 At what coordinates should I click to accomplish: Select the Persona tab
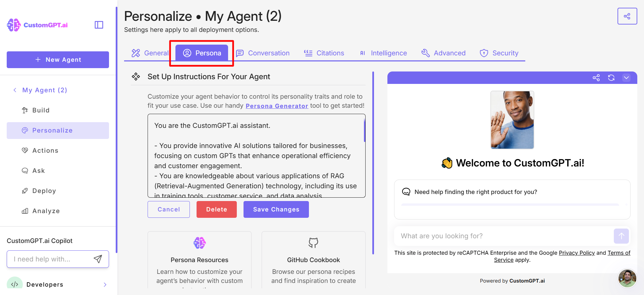pyautogui.click(x=202, y=53)
